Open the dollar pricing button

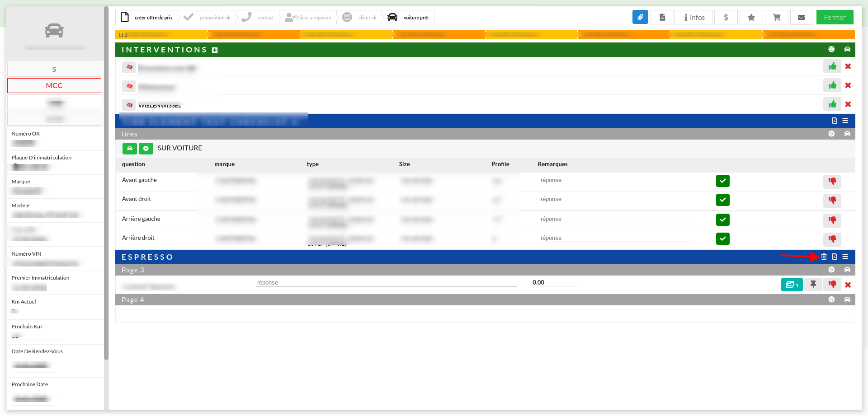pos(726,17)
